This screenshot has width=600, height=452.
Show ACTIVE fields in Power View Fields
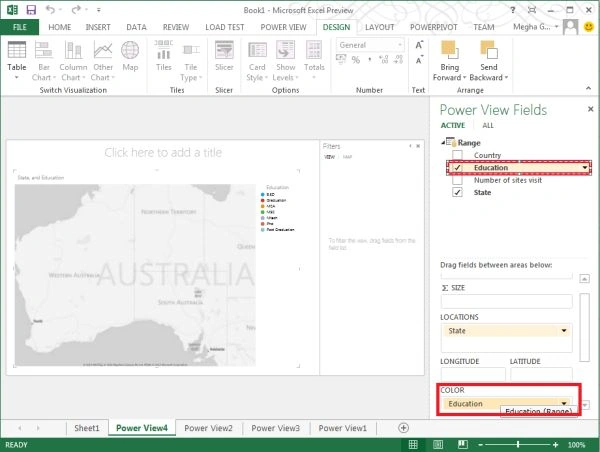tap(453, 125)
